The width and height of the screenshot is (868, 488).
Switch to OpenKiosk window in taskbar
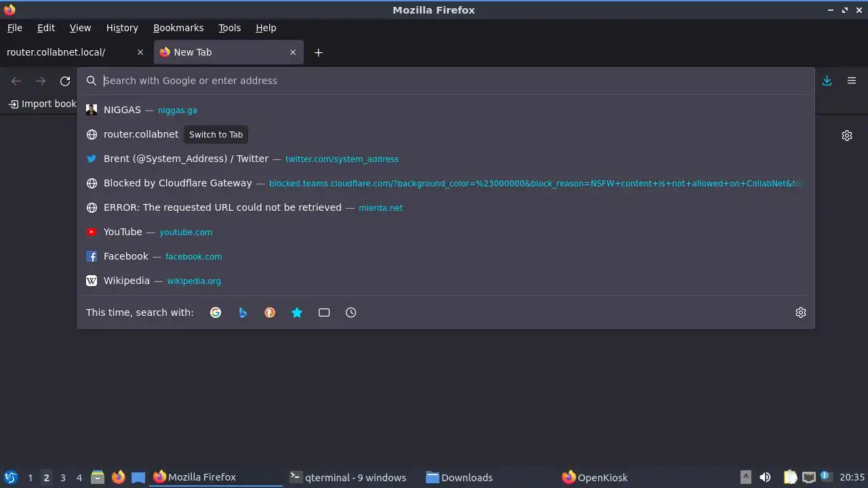pos(625,477)
